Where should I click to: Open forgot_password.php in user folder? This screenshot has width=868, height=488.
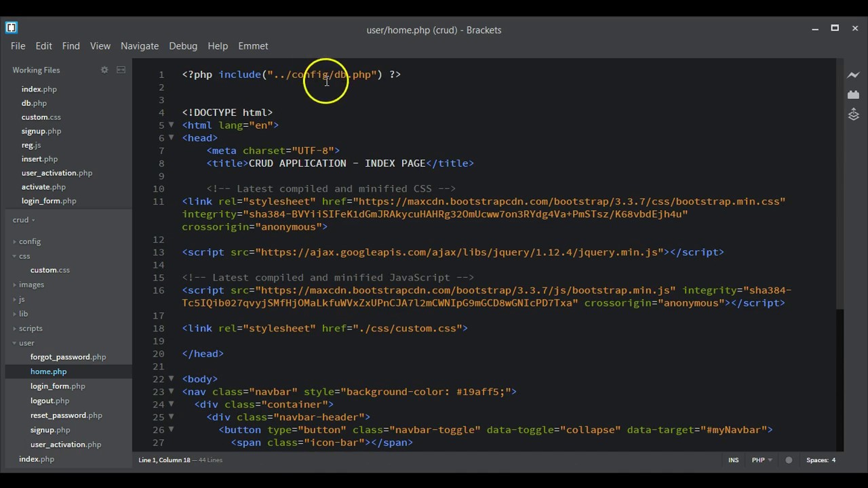(68, 357)
